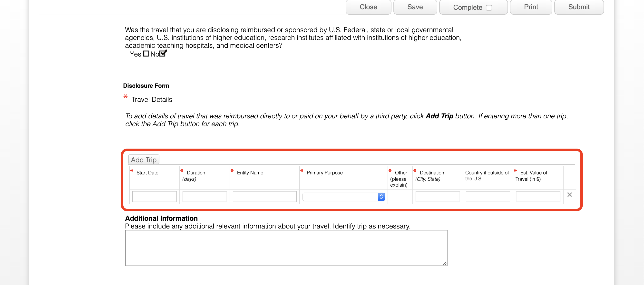
Task: Click the Country if outside U.S. field
Action: point(488,197)
